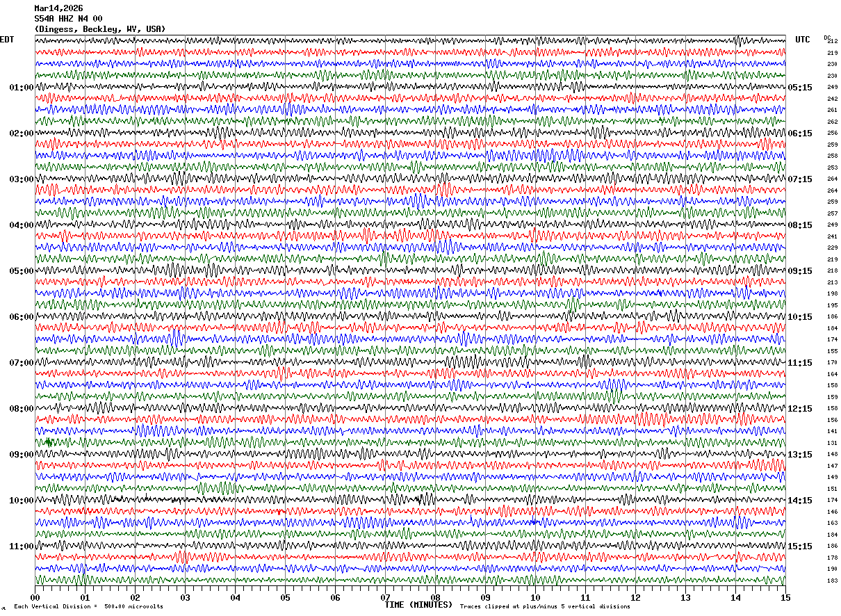Click minute tick 05 on the time axis
Viewport: 841px width, 616px height.
coord(285,597)
